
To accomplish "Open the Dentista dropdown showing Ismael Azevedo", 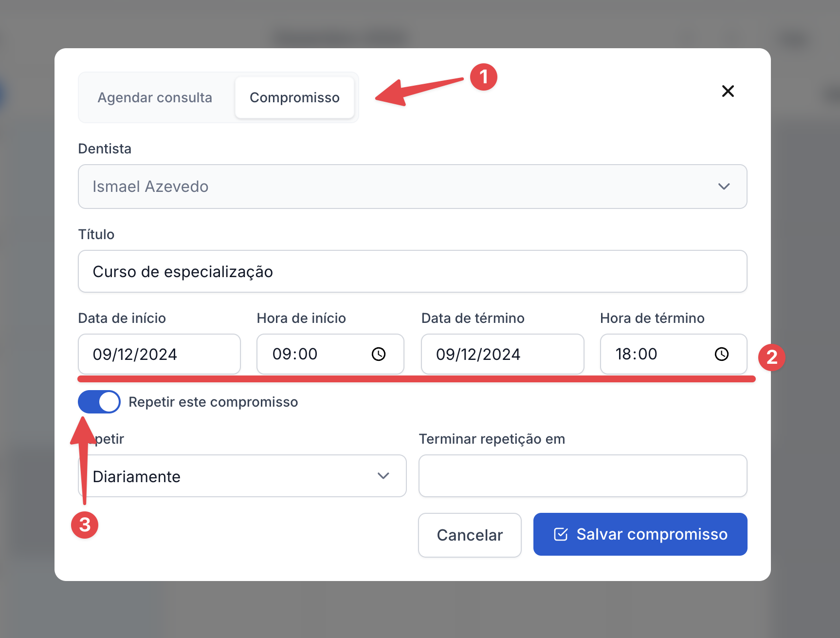I will (x=412, y=187).
